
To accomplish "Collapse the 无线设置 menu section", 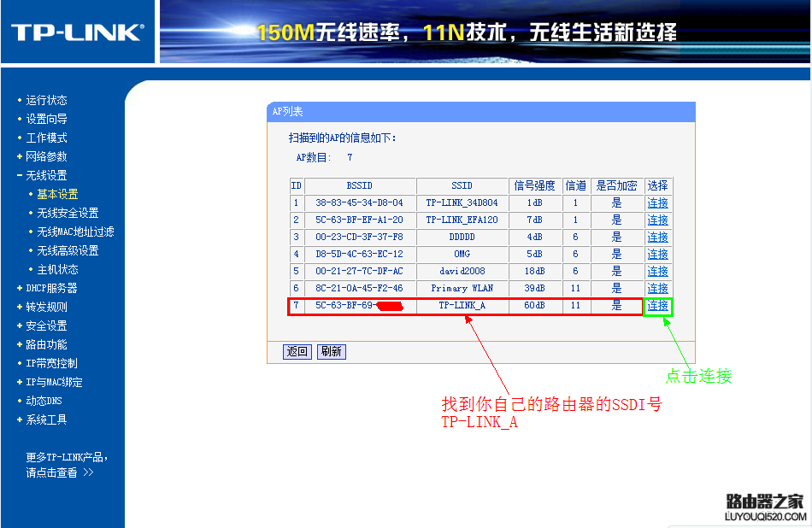I will click(x=50, y=175).
